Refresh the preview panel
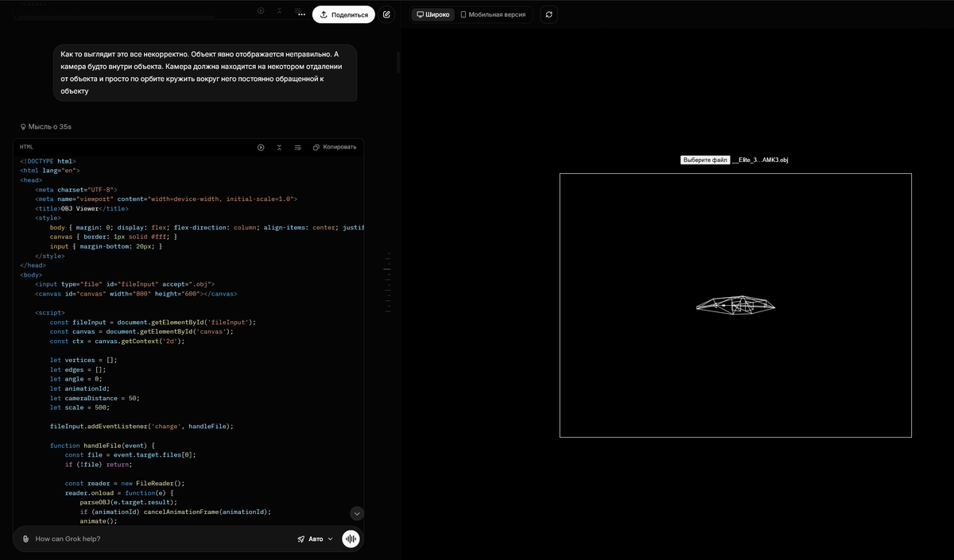 pos(549,14)
